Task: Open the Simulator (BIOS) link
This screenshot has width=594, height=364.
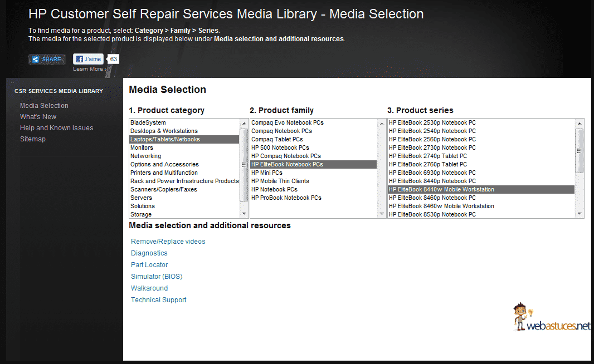Action: 157,277
